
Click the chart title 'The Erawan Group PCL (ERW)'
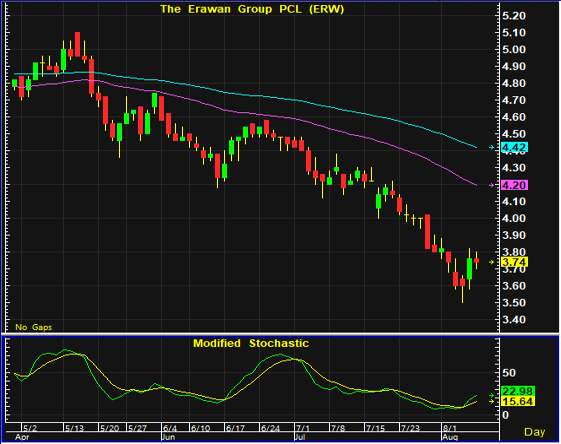[252, 9]
